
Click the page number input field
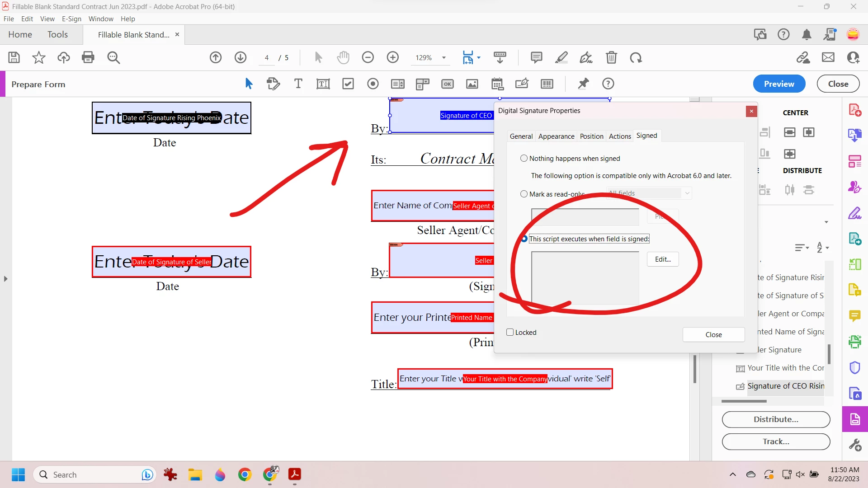point(267,58)
